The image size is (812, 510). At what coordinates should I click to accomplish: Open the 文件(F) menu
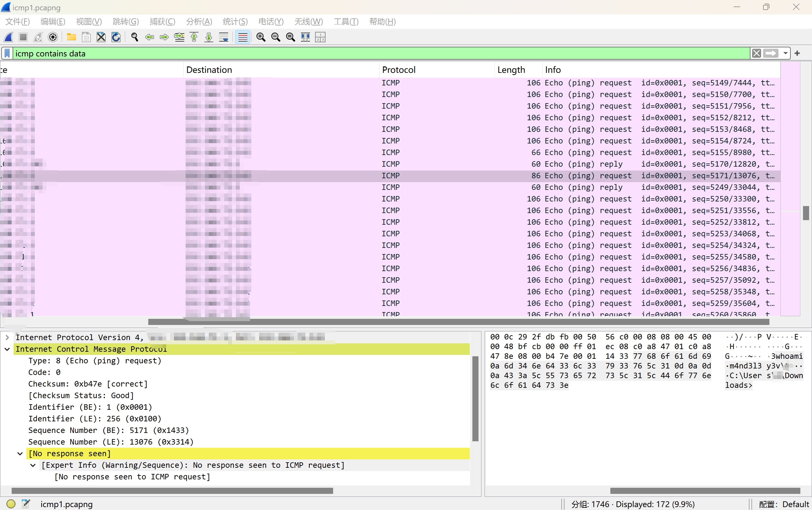17,22
